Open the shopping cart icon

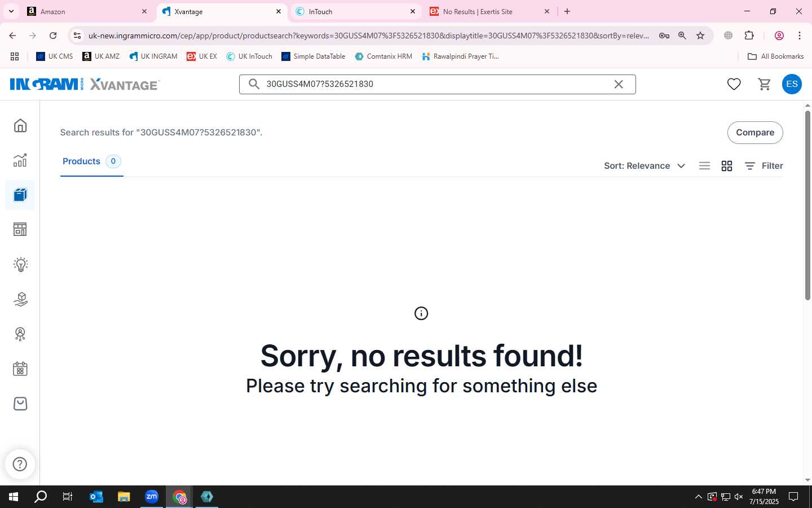[x=764, y=84]
